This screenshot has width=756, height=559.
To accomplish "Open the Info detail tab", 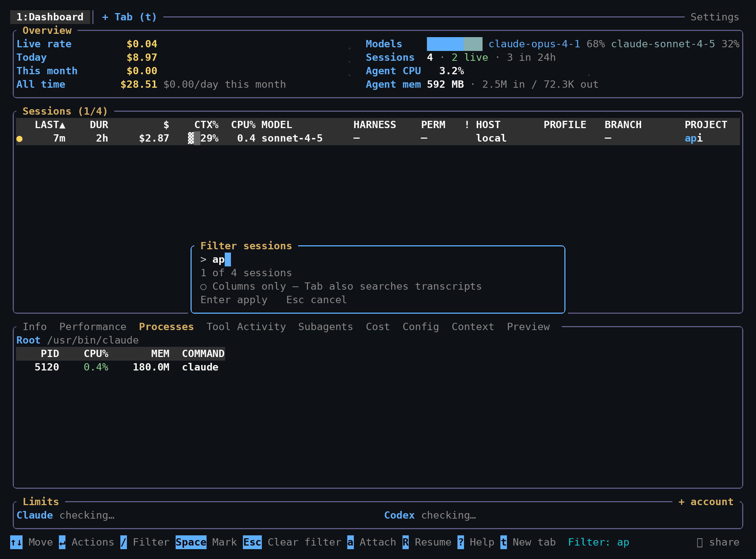I will pos(35,327).
